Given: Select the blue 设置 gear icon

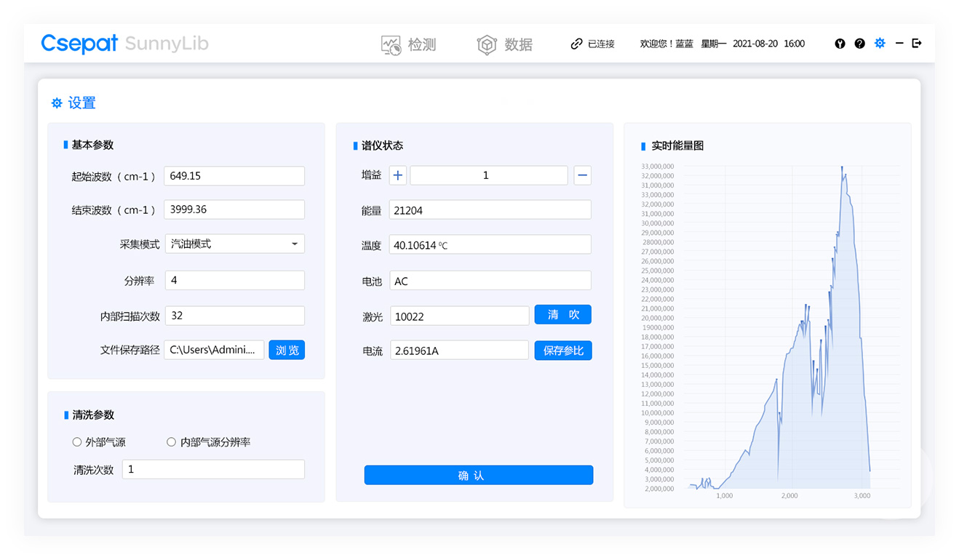Looking at the screenshot, I should tap(879, 44).
